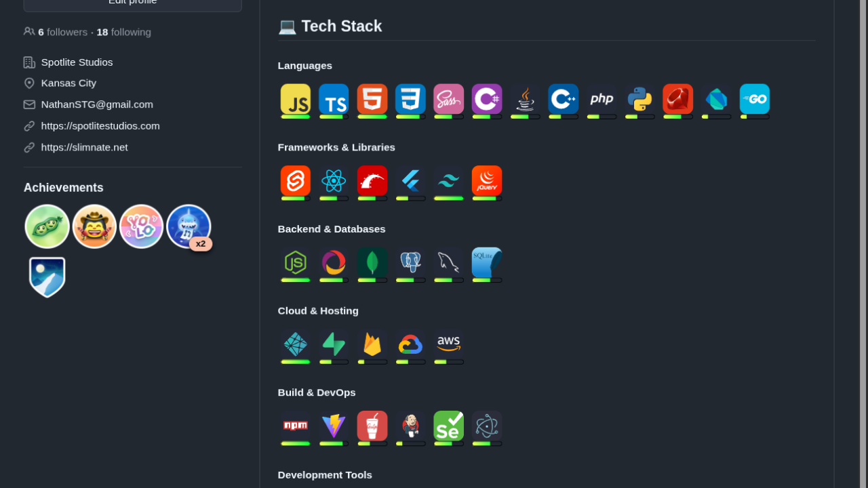Click the Svelte framework icon

(295, 181)
